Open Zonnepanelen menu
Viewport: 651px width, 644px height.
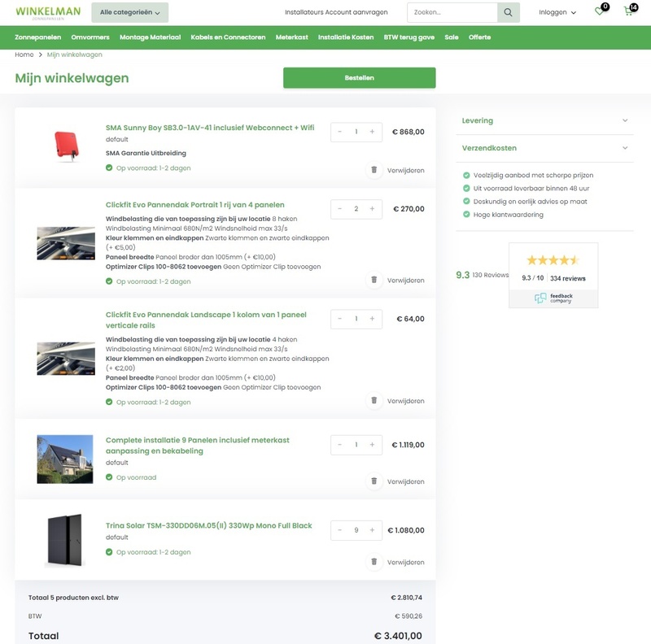37,37
